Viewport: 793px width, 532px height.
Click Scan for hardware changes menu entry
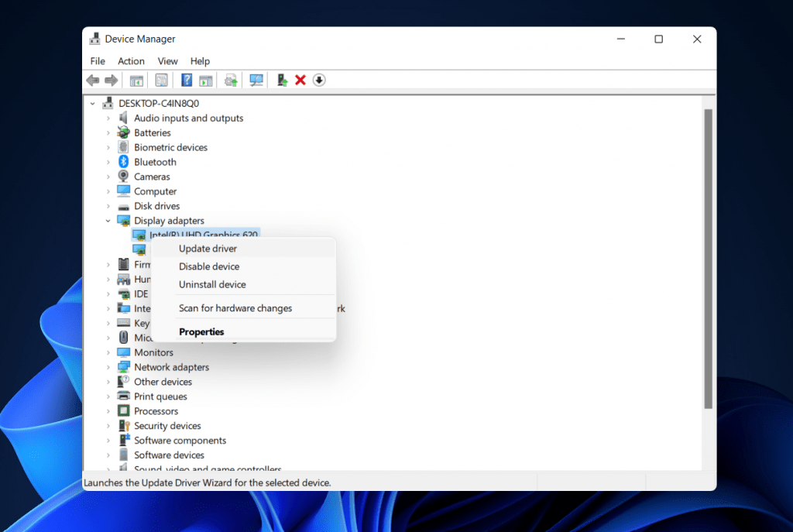click(235, 307)
